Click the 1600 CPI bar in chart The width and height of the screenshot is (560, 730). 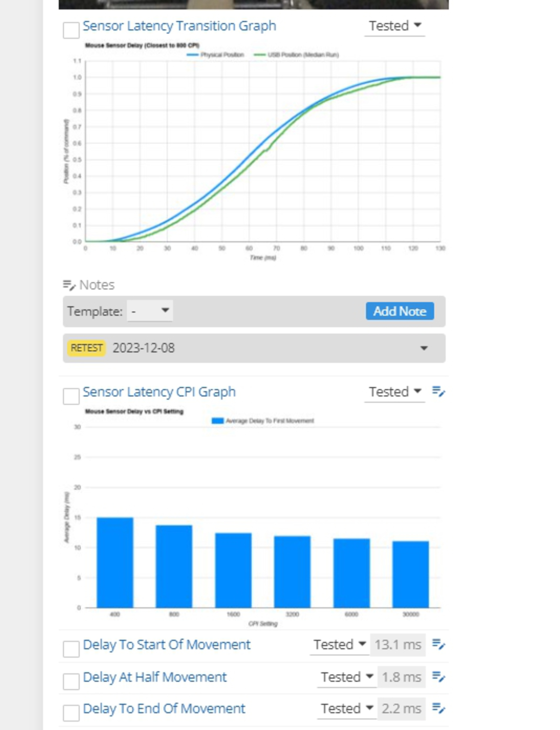[233, 570]
